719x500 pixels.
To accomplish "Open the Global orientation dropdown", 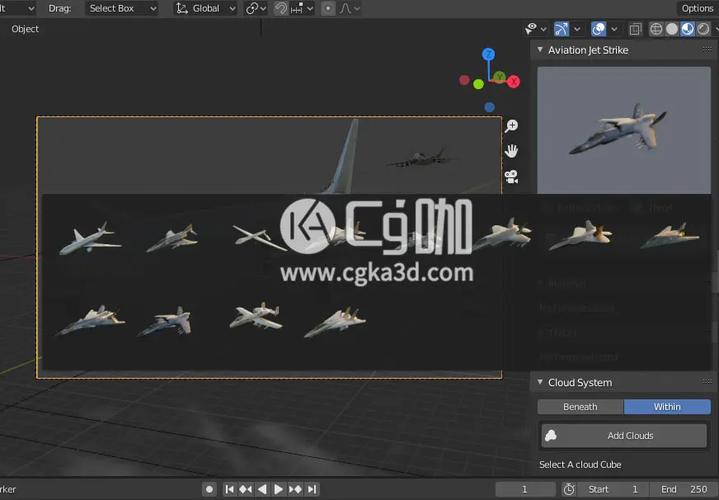I will [x=206, y=8].
